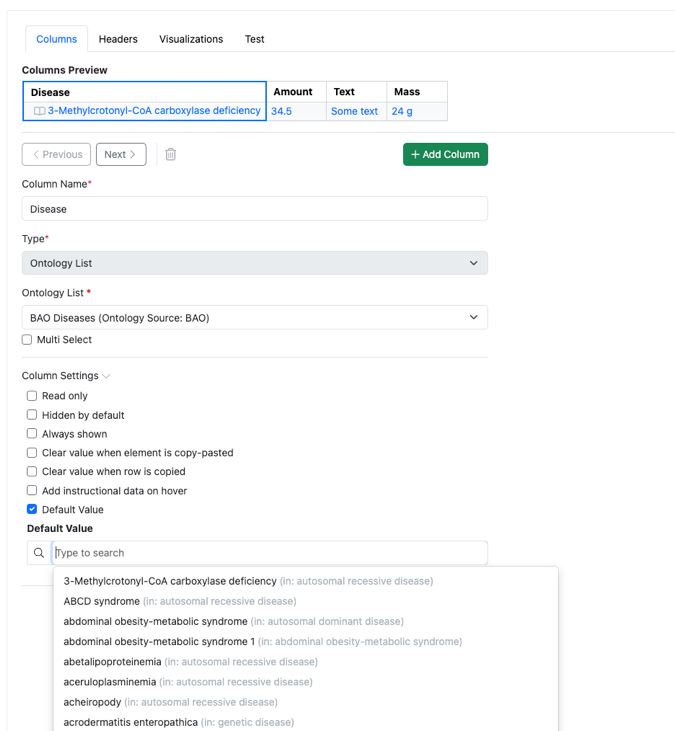Select 3-Methylcrotonyl-CoA carboxylase deficiency from the suggestions
Screen dimensions: 675x731
305,581
